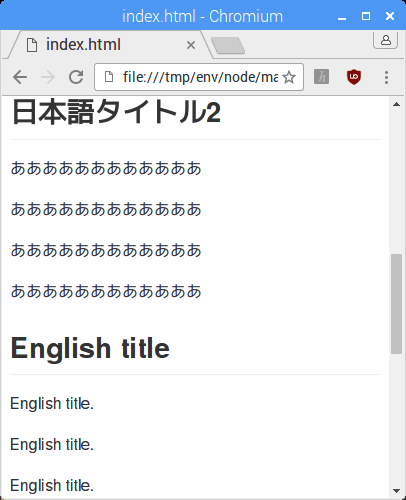Reload the page
Viewport: 406px width, 500px height.
76,77
